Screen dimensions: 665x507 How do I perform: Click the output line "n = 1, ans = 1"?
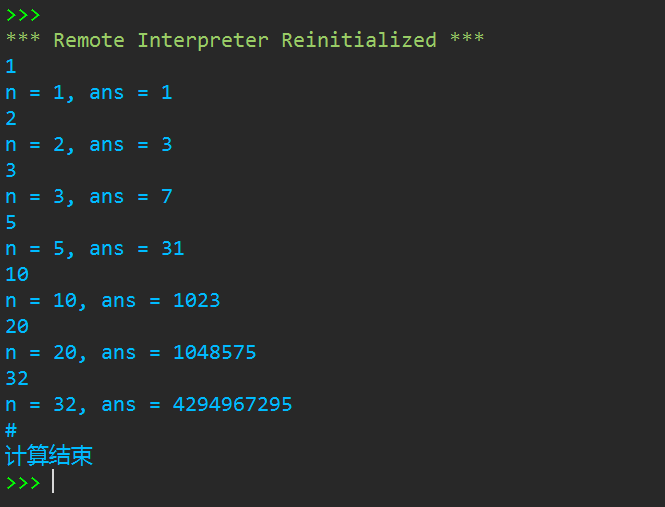(88, 92)
